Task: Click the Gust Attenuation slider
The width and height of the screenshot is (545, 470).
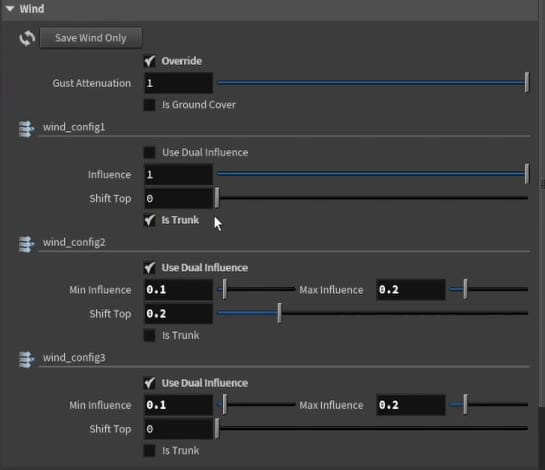Action: coord(373,83)
